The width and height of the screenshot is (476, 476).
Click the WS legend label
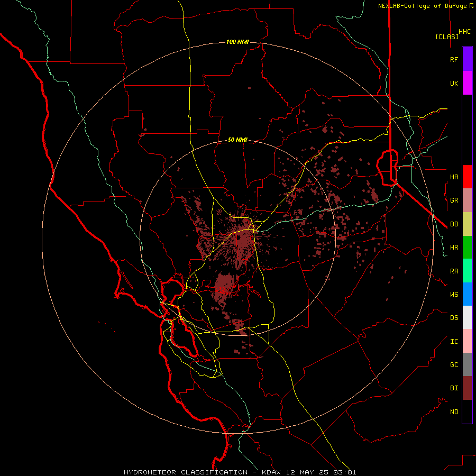[454, 295]
